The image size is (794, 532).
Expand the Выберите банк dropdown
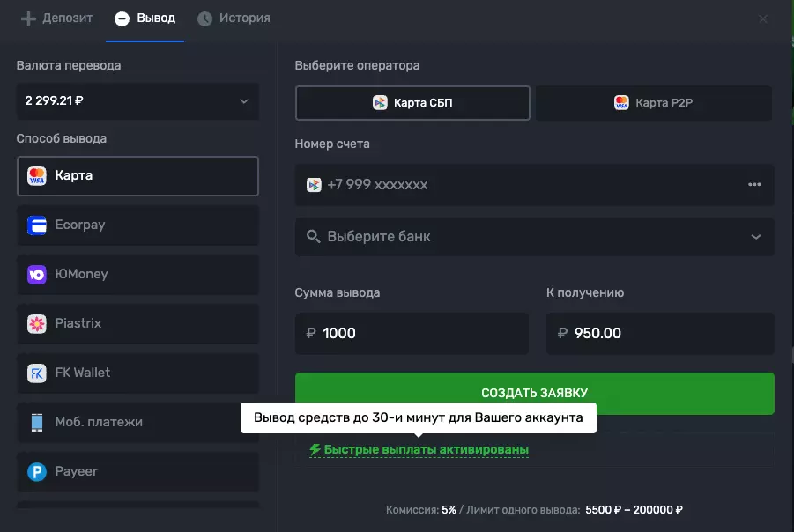click(x=754, y=237)
